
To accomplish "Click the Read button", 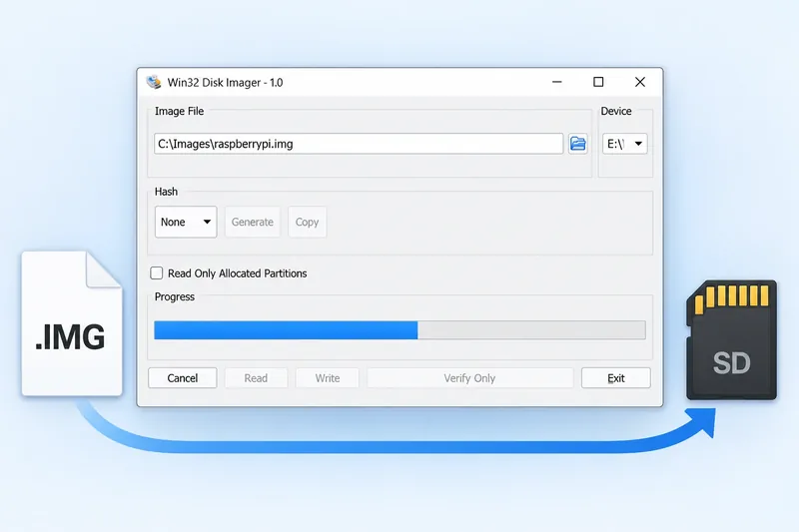I will click(256, 378).
